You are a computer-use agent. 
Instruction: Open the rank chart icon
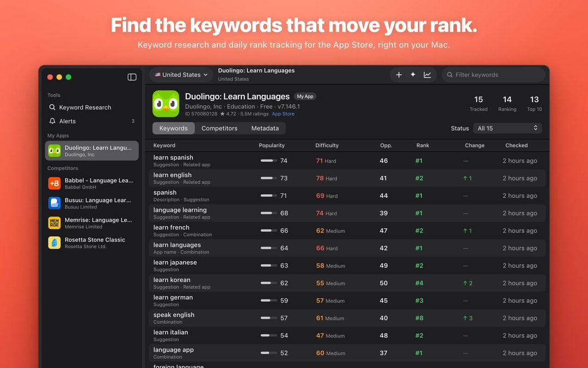pos(427,75)
